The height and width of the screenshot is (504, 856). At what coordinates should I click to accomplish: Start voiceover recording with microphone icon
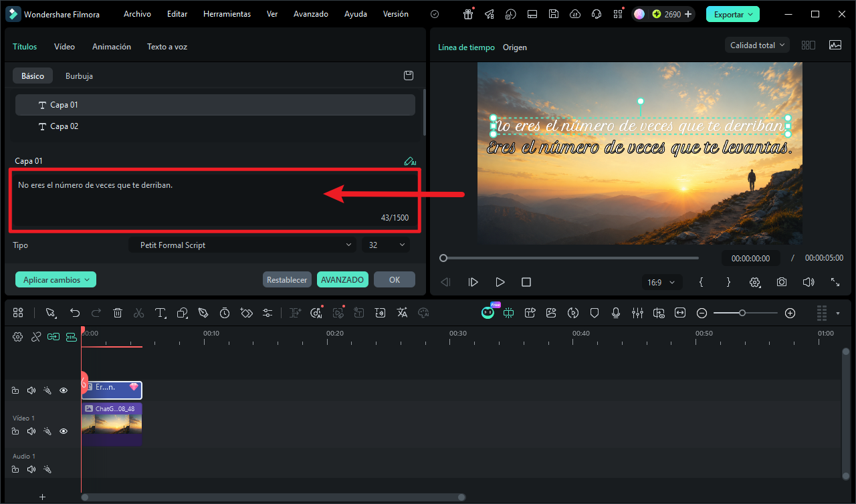[x=615, y=313]
